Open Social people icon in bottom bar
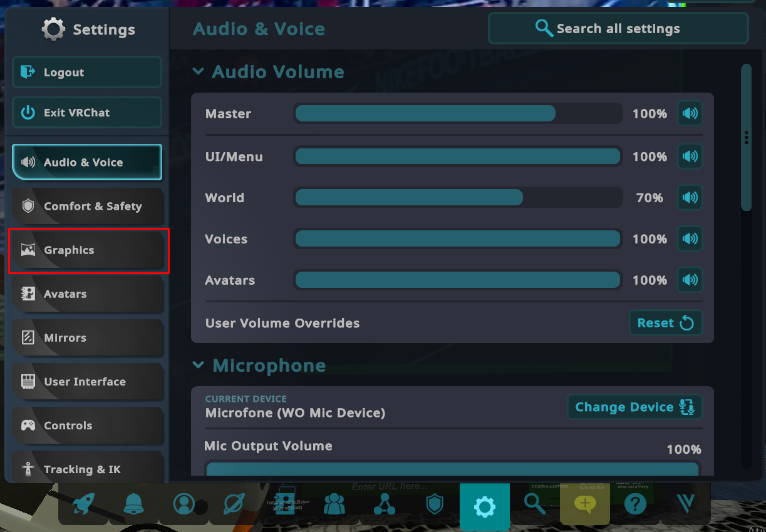 (334, 504)
